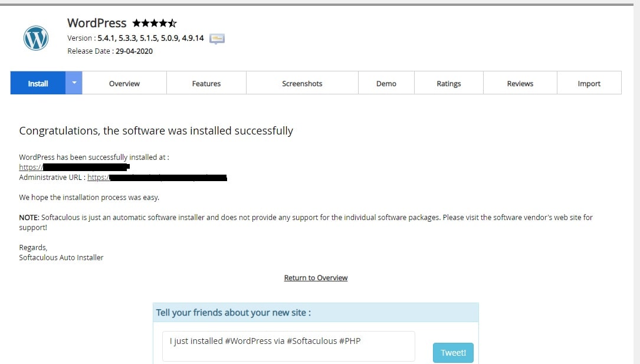Select the version numbers text

tap(150, 38)
